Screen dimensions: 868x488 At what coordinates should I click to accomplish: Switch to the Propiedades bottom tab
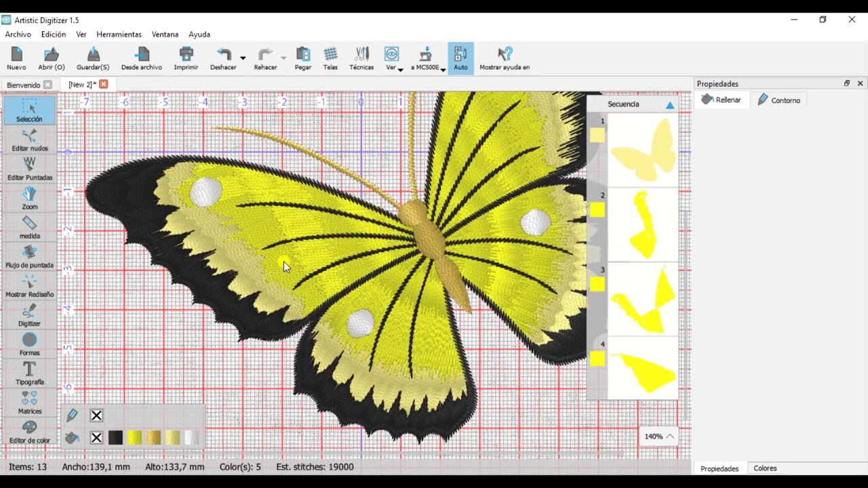click(719, 468)
